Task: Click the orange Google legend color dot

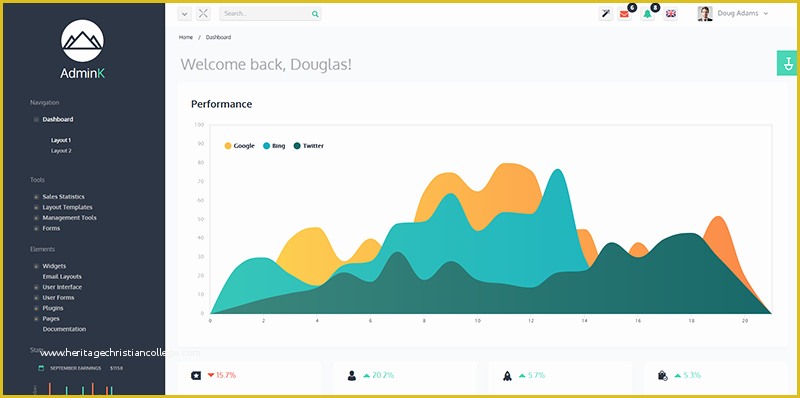Action: pos(228,146)
